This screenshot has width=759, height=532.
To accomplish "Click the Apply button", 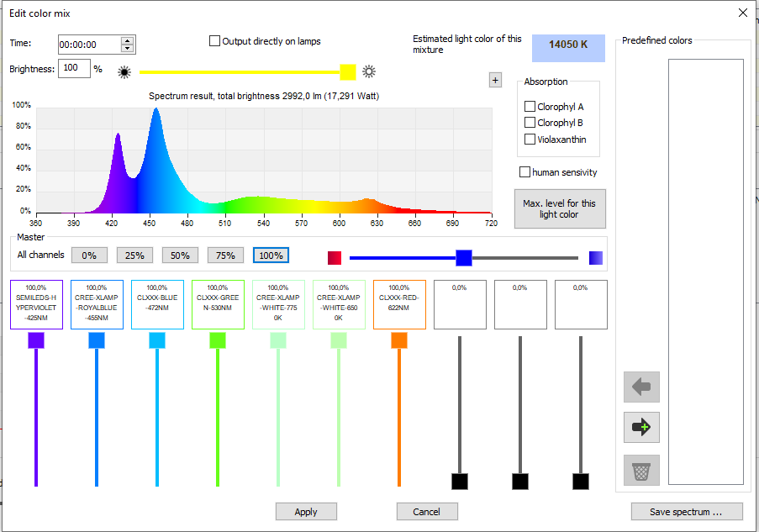I will pos(306,512).
